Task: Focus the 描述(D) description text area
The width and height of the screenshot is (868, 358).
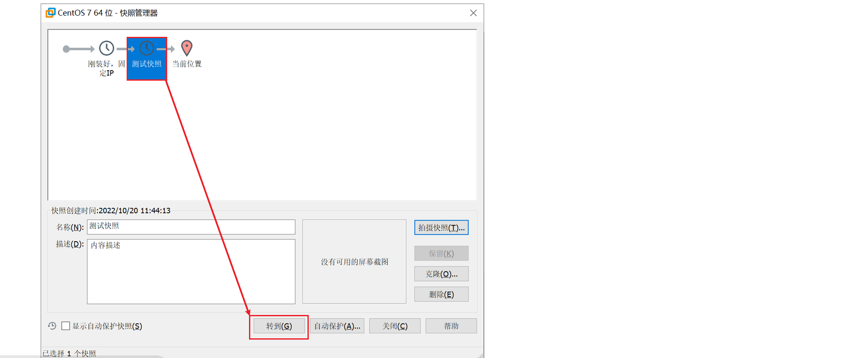Action: click(191, 271)
